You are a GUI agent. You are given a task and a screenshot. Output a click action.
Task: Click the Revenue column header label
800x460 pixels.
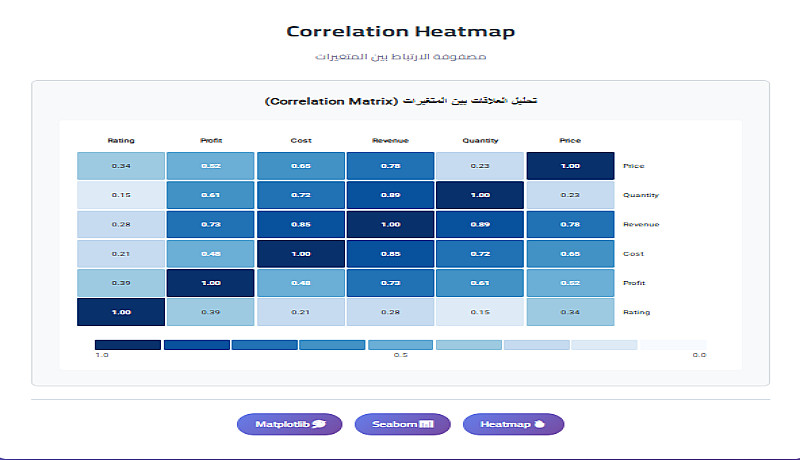pos(390,141)
